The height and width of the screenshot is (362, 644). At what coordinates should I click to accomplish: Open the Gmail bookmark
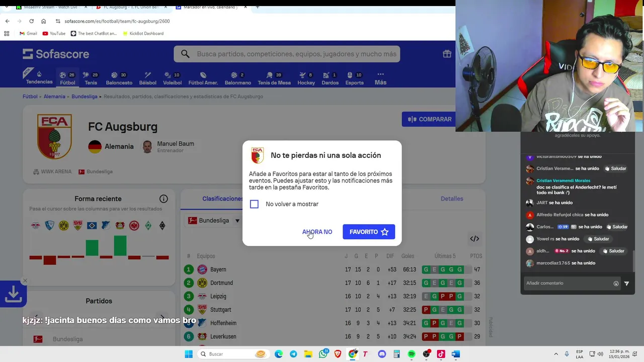tap(28, 34)
